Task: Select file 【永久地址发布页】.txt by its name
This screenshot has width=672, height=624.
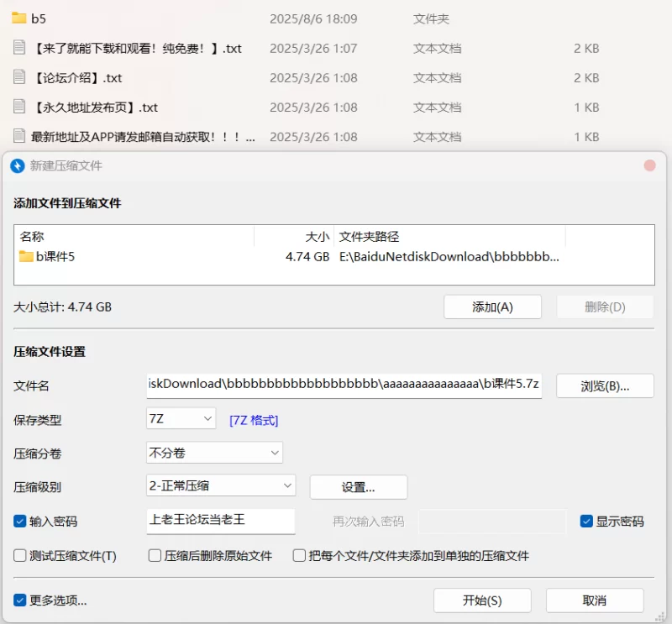Action: point(95,107)
